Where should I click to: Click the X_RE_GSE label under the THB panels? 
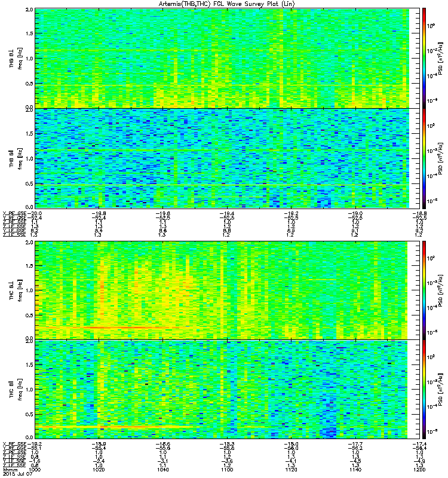point(14,213)
